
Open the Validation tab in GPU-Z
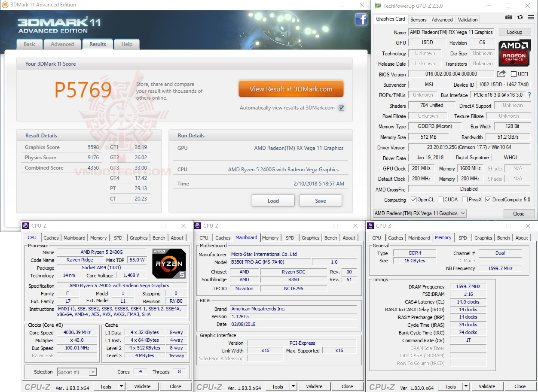(468, 19)
